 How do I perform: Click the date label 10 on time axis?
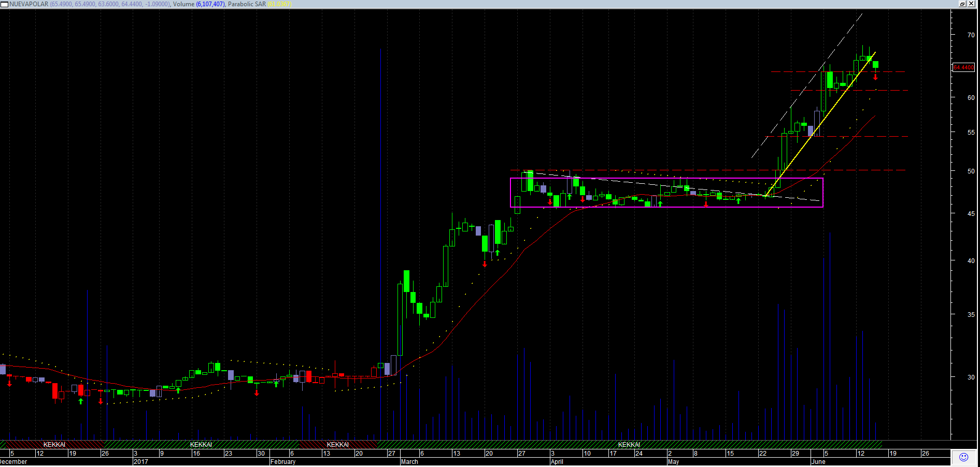coord(587,454)
